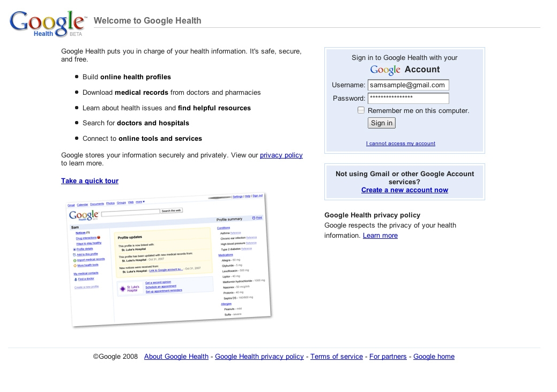Viewport: 557px width, 392px height.
Task: Click the Welcome to Google Health heading
Action: pyautogui.click(x=147, y=20)
